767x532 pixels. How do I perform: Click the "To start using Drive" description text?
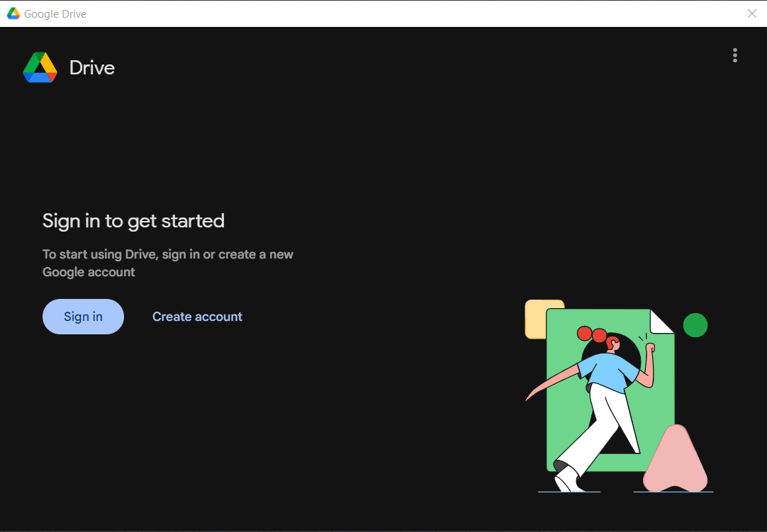[x=168, y=263]
